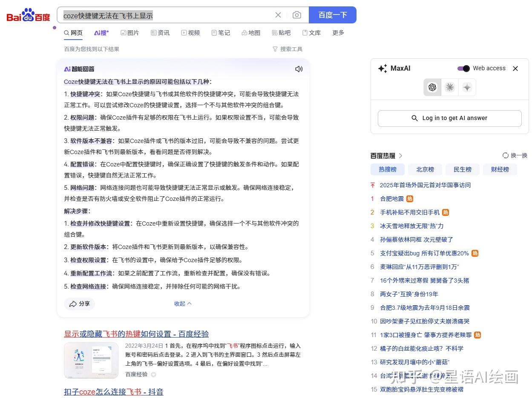This screenshot has width=532, height=398.
Task: Open camera image search icon
Action: (x=297, y=15)
